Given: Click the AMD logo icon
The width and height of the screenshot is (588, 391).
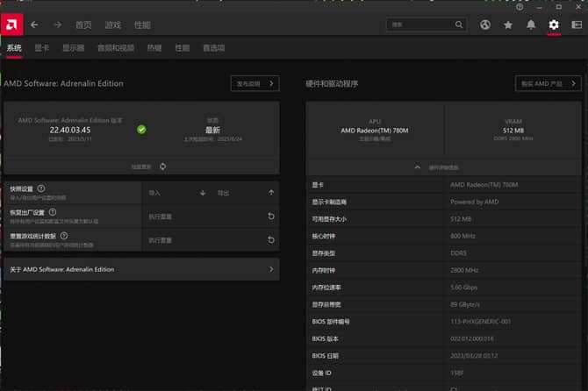Looking at the screenshot, I should (x=11, y=25).
